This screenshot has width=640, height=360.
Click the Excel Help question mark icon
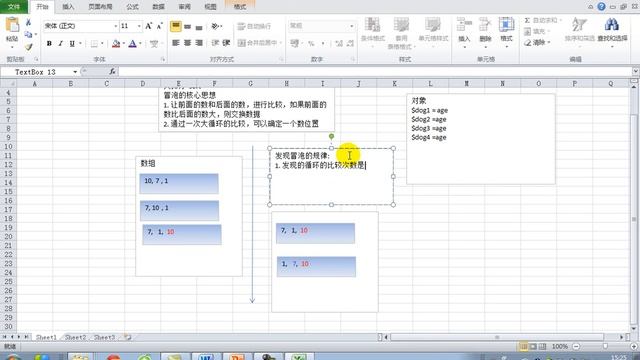[x=601, y=7]
